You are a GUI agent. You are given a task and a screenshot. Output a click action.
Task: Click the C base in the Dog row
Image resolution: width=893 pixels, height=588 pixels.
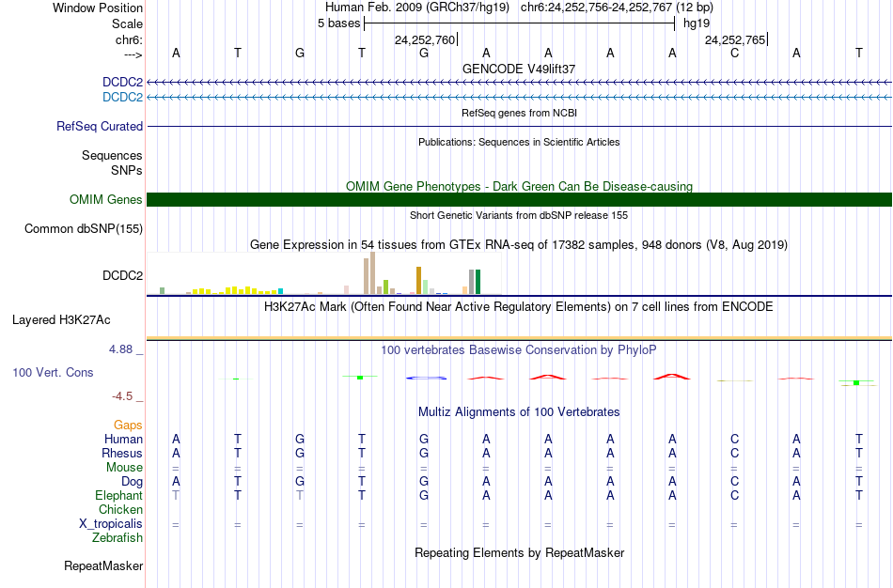coord(735,482)
